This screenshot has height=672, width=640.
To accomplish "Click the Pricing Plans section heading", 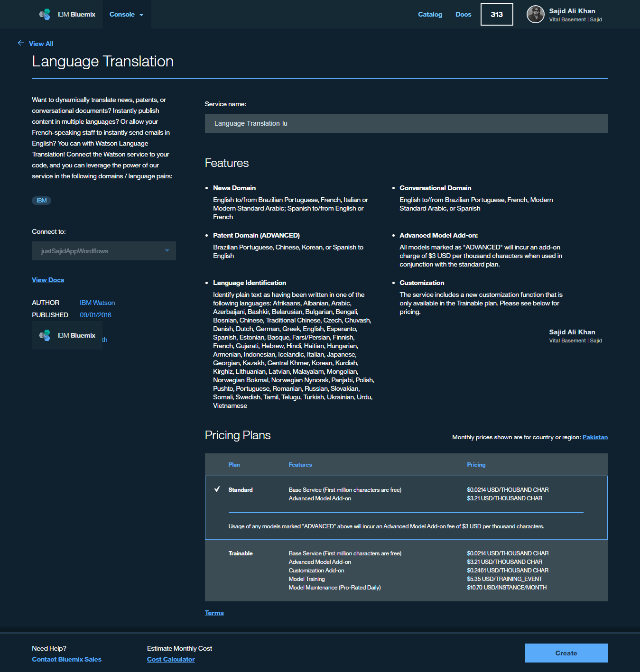I will coord(238,435).
